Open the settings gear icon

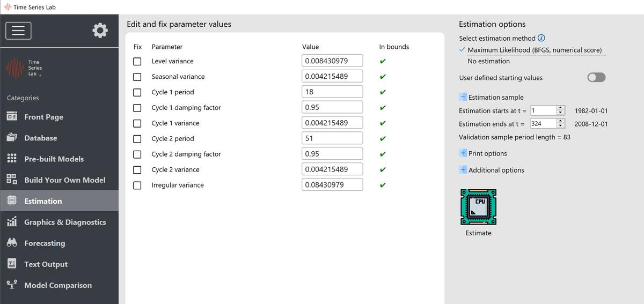coord(100,31)
